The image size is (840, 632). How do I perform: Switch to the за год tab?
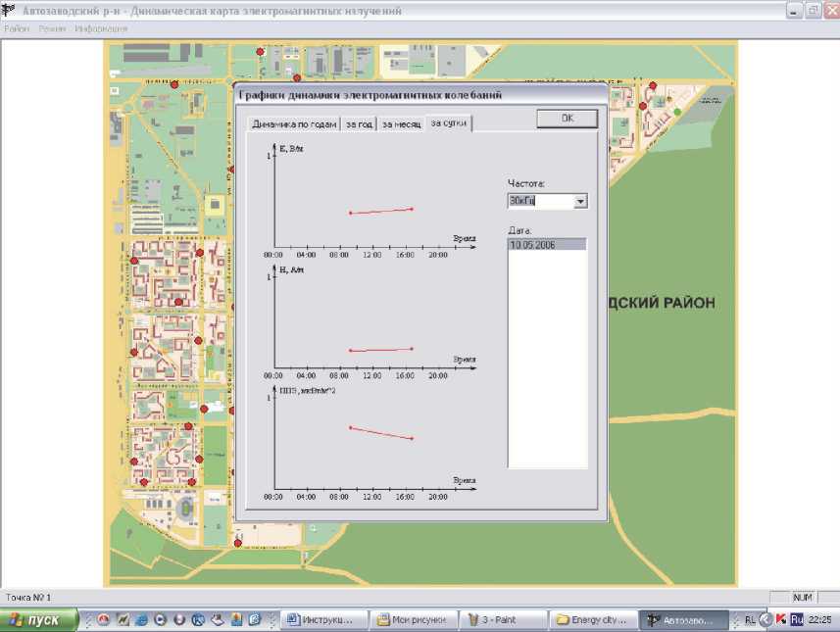coord(359,124)
